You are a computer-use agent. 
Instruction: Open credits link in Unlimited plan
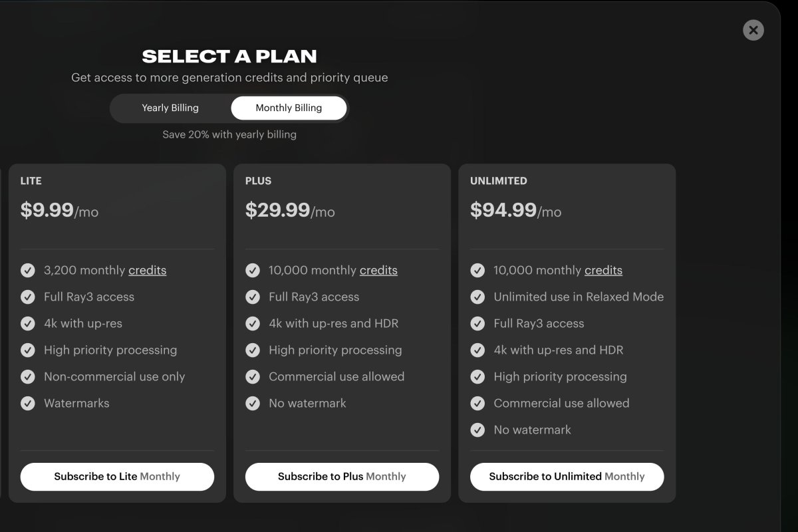[x=603, y=271]
